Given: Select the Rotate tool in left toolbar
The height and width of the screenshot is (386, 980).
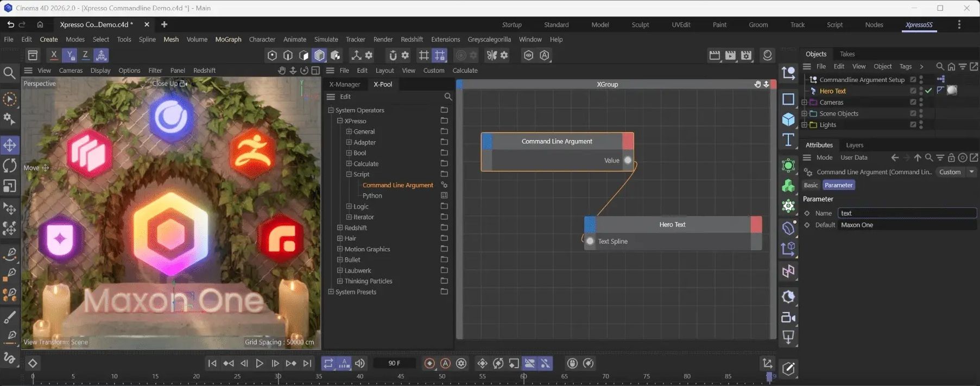Looking at the screenshot, I should [x=10, y=166].
